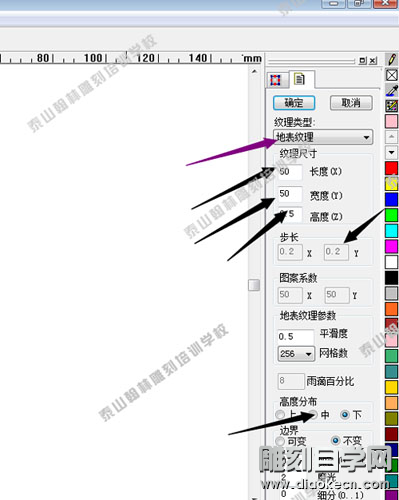Close the texture side panel
The image size is (399, 500).
[373, 61]
